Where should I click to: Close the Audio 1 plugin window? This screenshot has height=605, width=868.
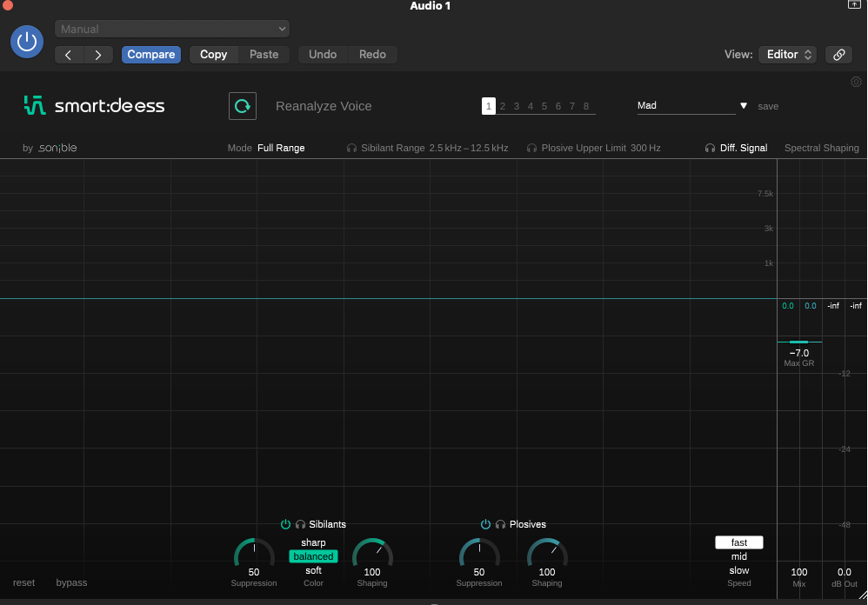(7, 5)
